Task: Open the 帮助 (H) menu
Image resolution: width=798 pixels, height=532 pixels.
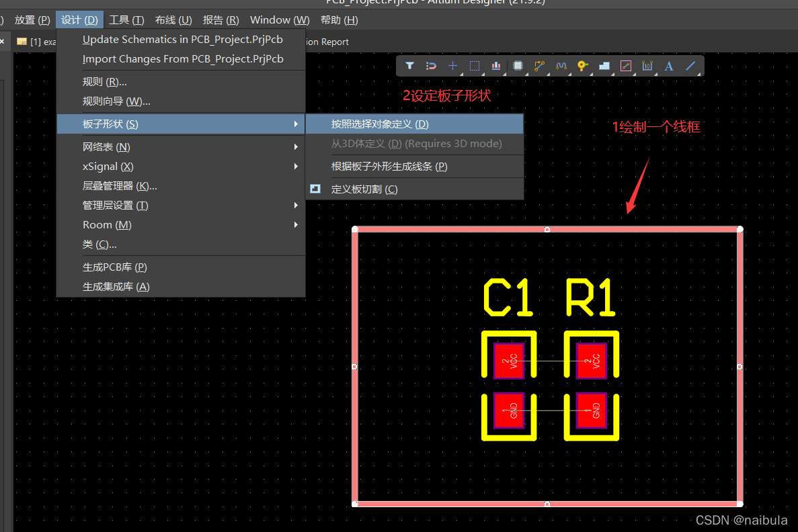Action: coord(339,20)
